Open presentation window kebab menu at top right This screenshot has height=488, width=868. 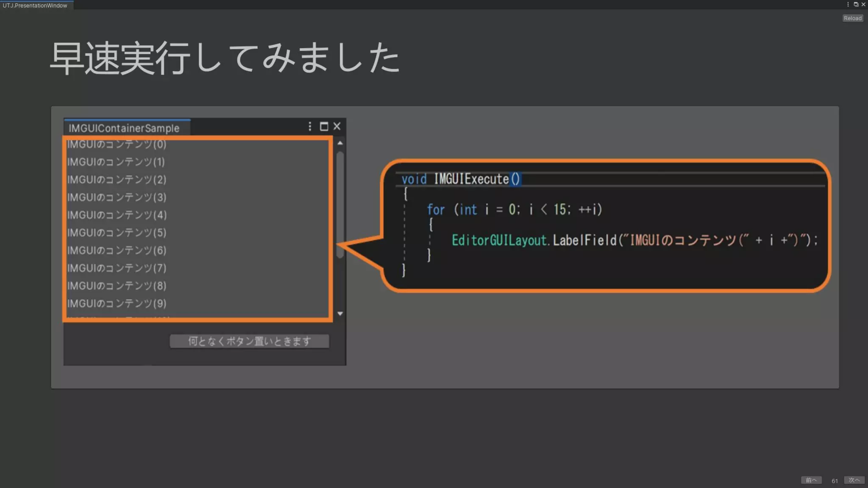tap(848, 4)
